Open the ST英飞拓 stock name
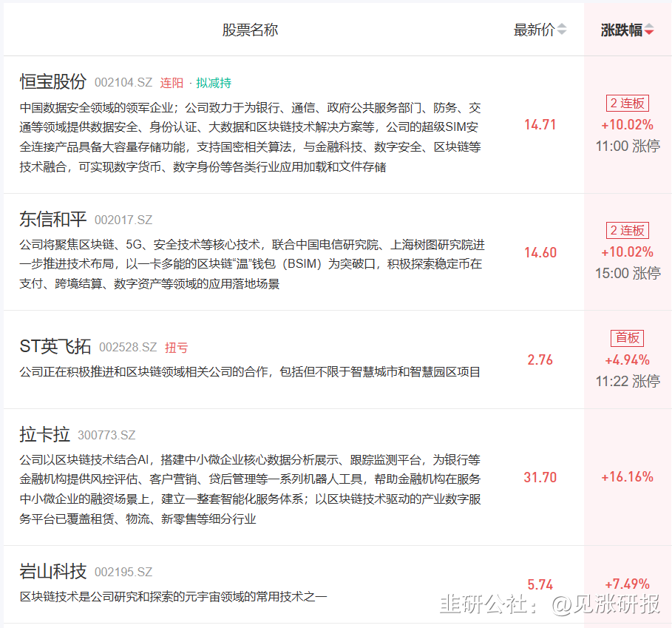The image size is (672, 628). (55, 346)
